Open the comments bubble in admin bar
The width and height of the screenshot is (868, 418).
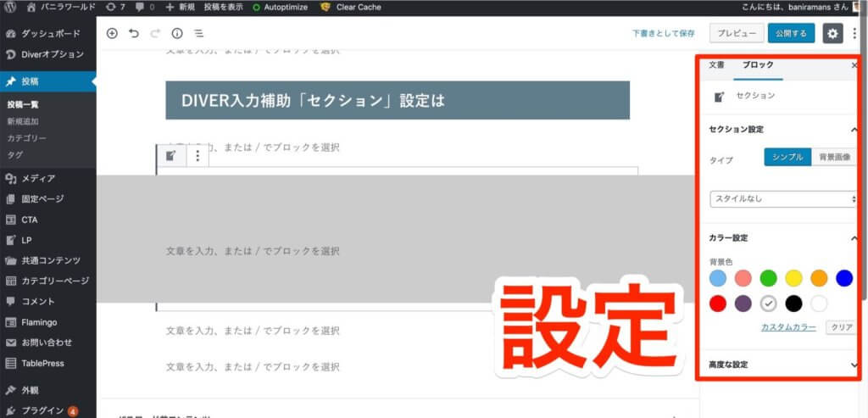(x=145, y=8)
